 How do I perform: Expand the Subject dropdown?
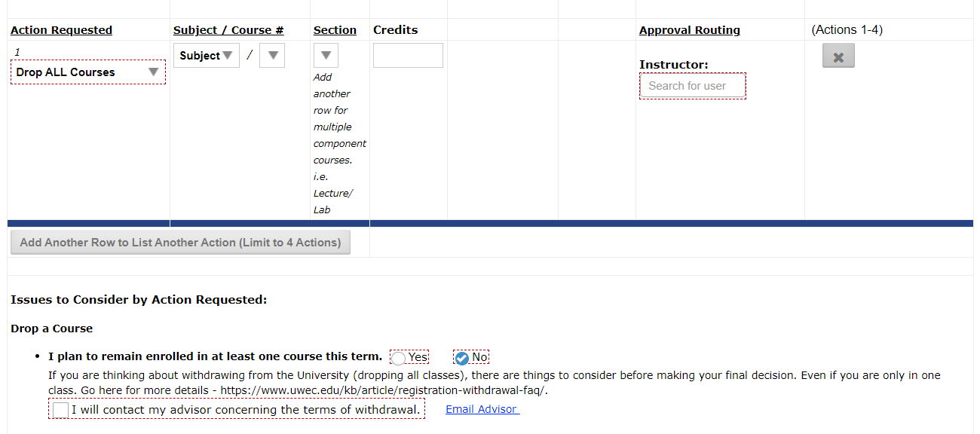click(x=206, y=56)
